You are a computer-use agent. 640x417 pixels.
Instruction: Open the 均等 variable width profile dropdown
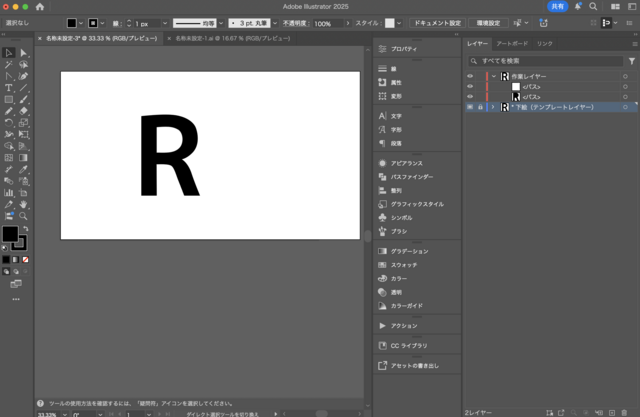(221, 23)
